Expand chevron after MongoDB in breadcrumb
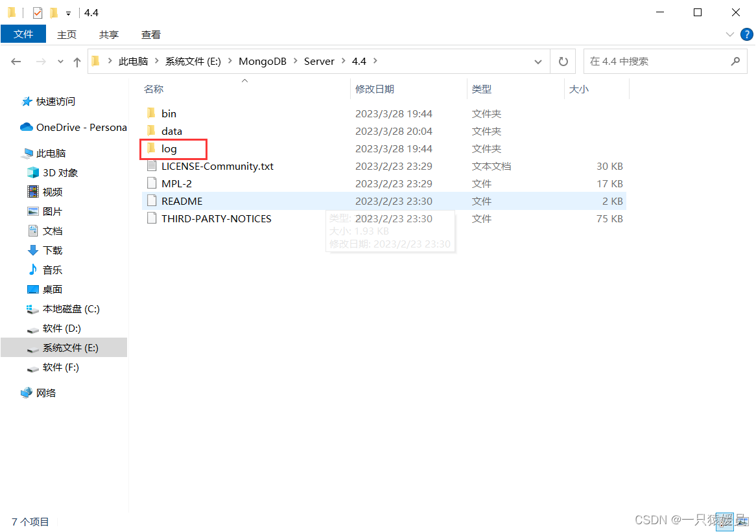This screenshot has width=756, height=532. [x=295, y=61]
